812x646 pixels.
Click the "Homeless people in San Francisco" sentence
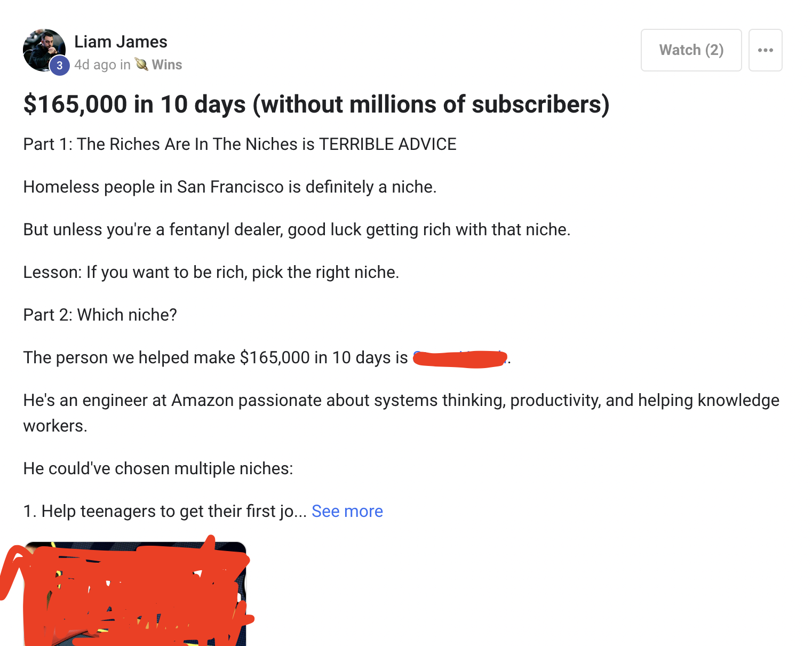click(x=229, y=187)
